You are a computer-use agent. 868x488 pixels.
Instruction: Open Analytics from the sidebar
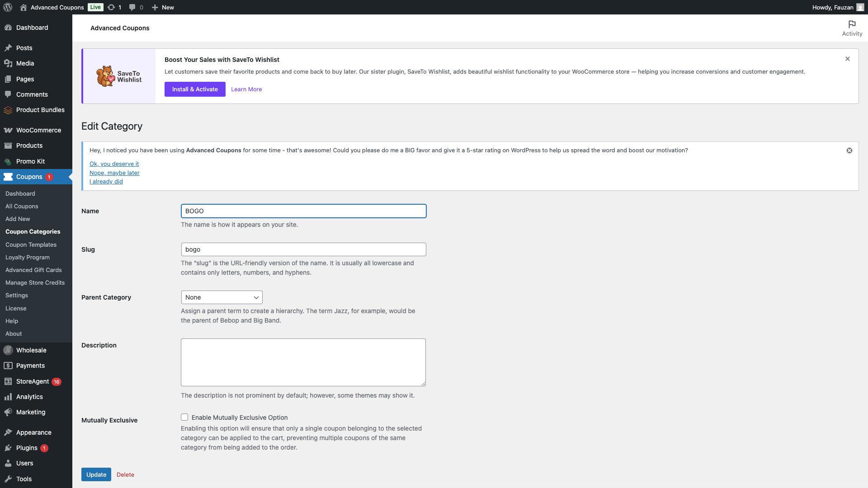click(29, 397)
